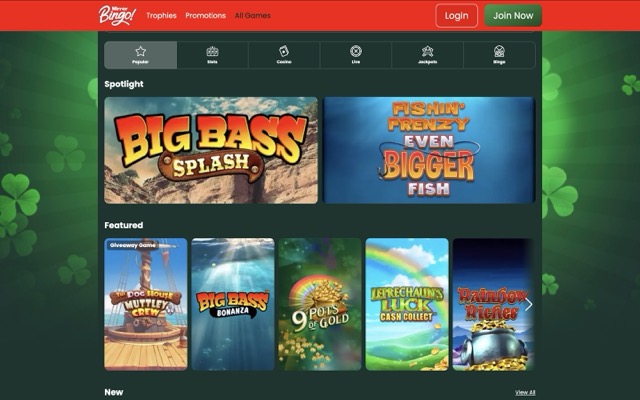Launch Leprechaun's Luck Cash Collect game
The width and height of the screenshot is (640, 400).
(407, 304)
